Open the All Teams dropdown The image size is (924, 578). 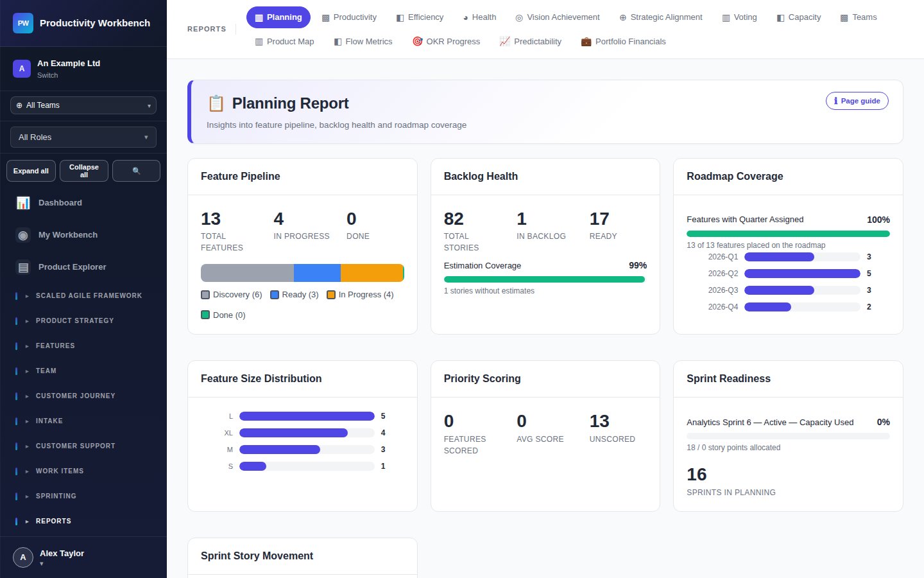[x=83, y=105]
